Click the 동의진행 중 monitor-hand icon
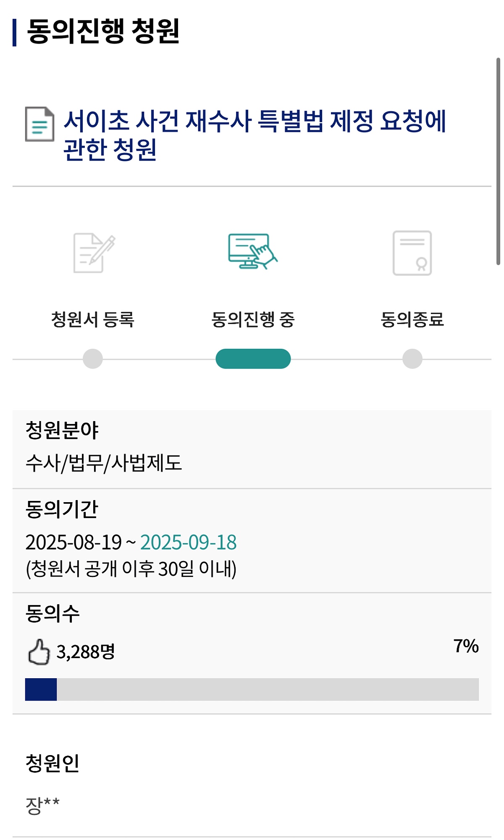Viewport: 504px width, 840px height. point(253,251)
